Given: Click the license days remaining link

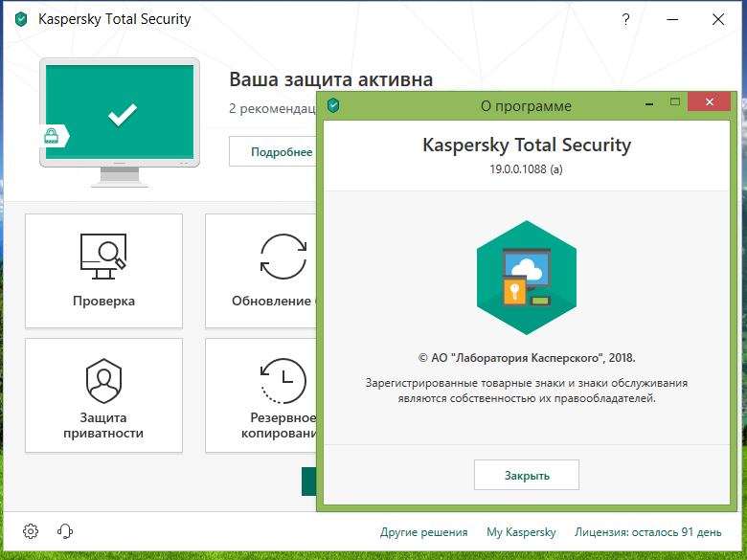Looking at the screenshot, I should 648,532.
